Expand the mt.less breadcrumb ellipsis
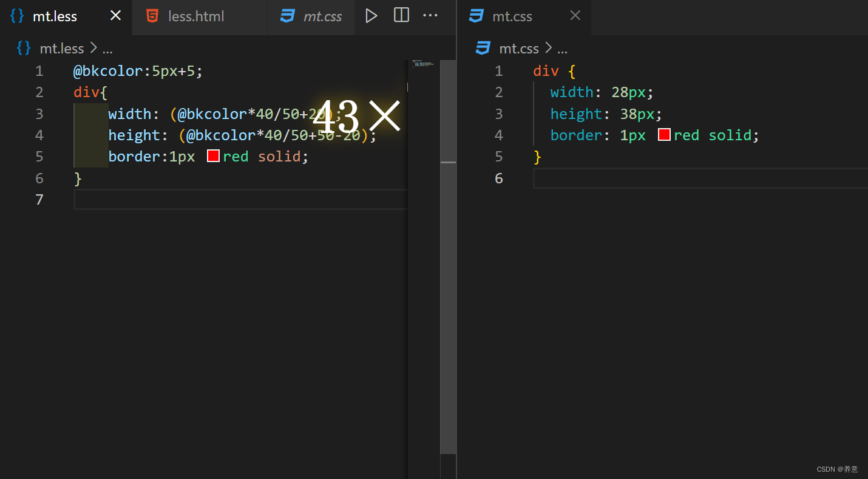 click(x=107, y=49)
